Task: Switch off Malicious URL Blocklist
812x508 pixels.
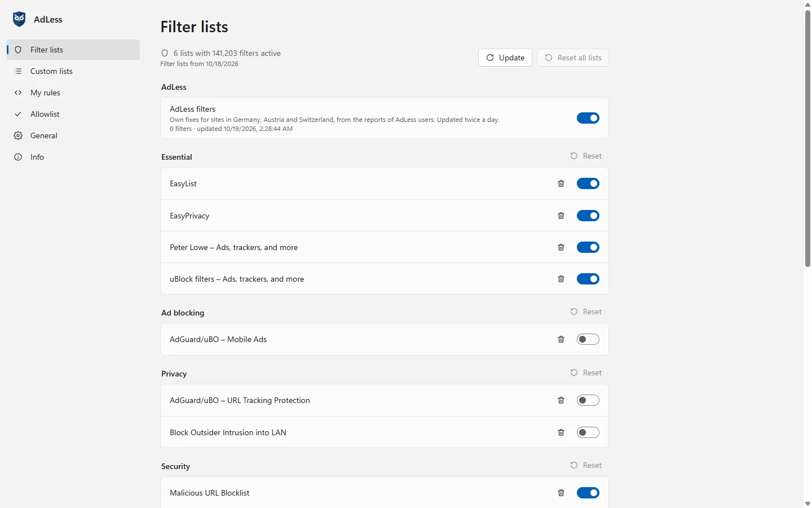Action: coord(588,493)
